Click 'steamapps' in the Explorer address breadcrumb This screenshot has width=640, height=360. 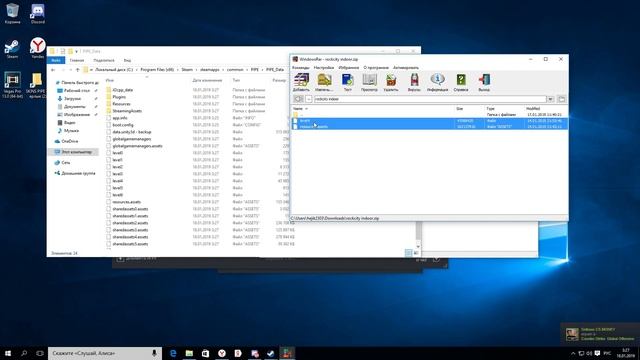click(210, 70)
